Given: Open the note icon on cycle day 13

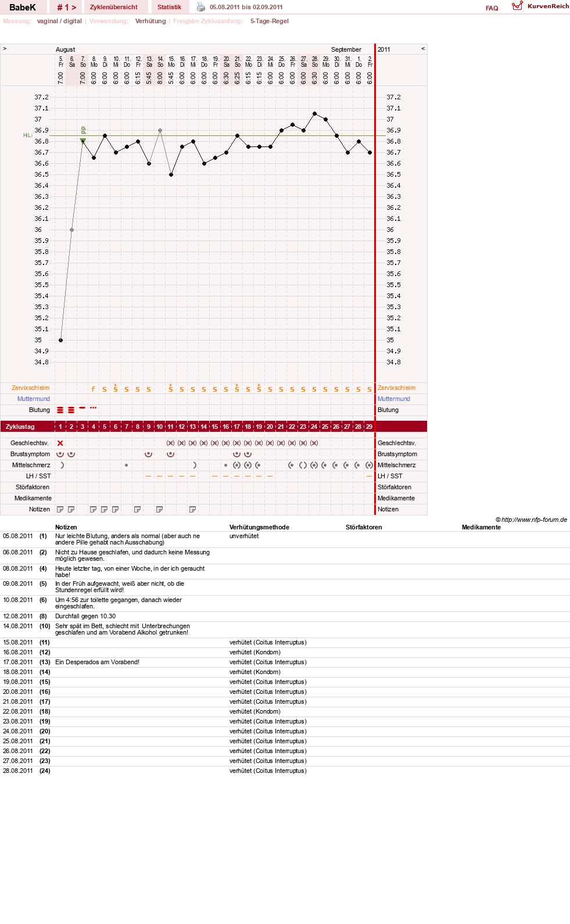Looking at the screenshot, I should [x=192, y=510].
